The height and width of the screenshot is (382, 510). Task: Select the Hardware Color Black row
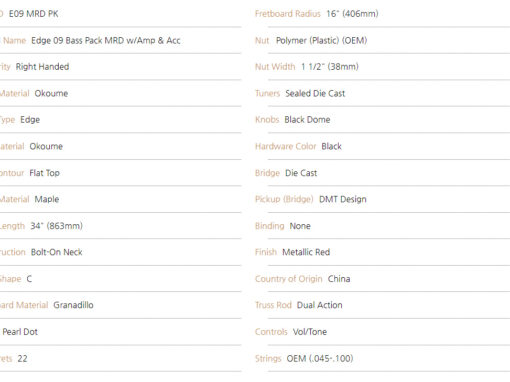tap(382, 146)
